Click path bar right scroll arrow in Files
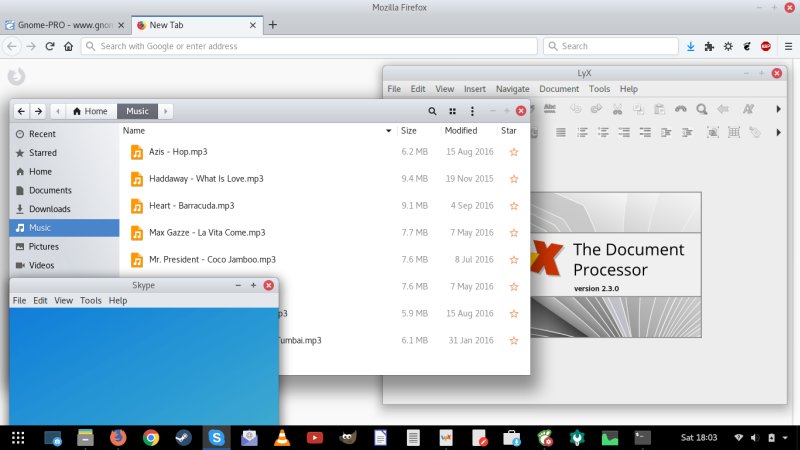 click(165, 111)
